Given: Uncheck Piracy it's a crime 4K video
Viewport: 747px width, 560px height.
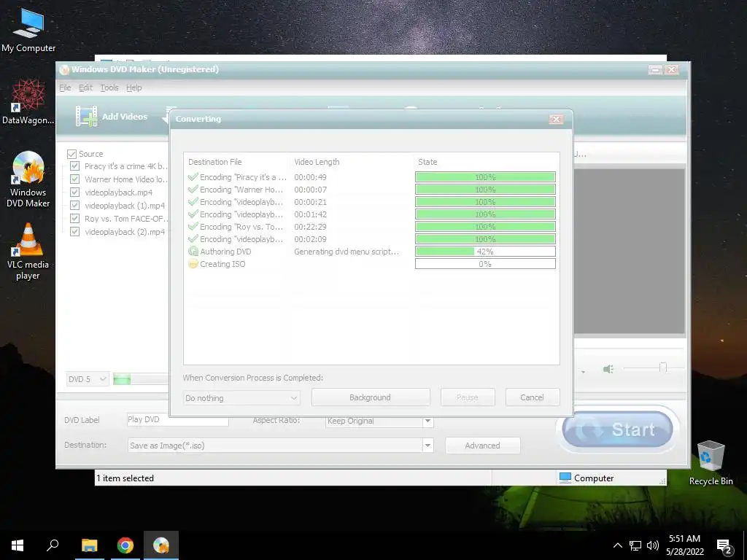Looking at the screenshot, I should (x=75, y=166).
